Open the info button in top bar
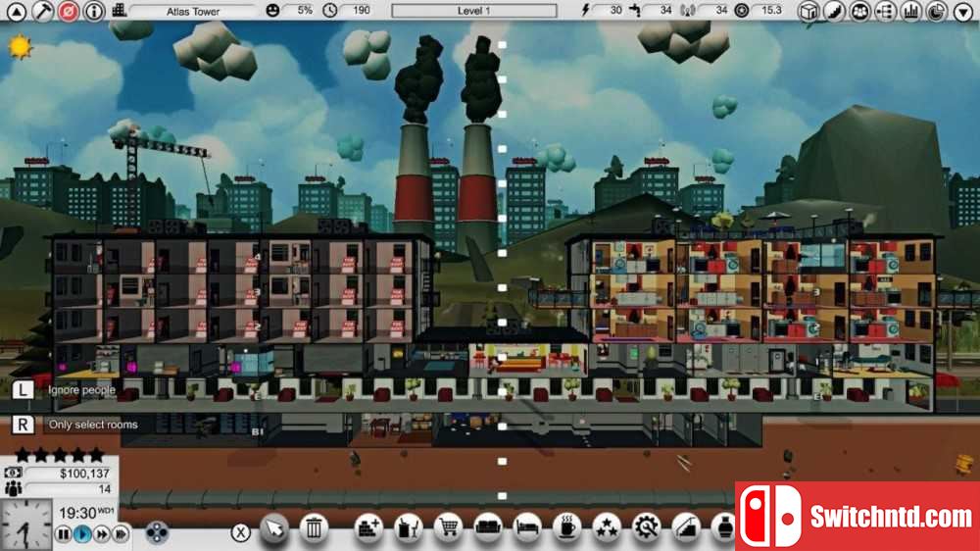980x551 pixels. pos(94,11)
